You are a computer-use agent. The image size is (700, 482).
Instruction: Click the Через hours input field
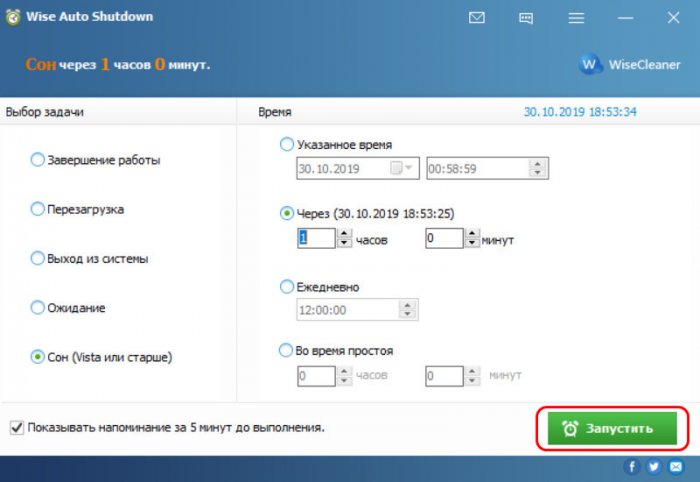click(317, 238)
